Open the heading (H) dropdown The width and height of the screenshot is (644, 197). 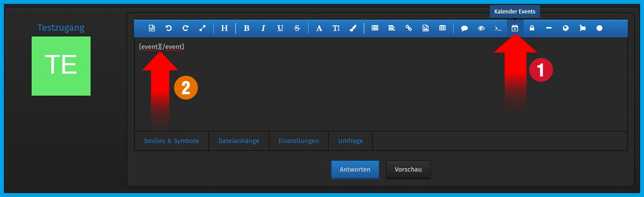tap(224, 28)
